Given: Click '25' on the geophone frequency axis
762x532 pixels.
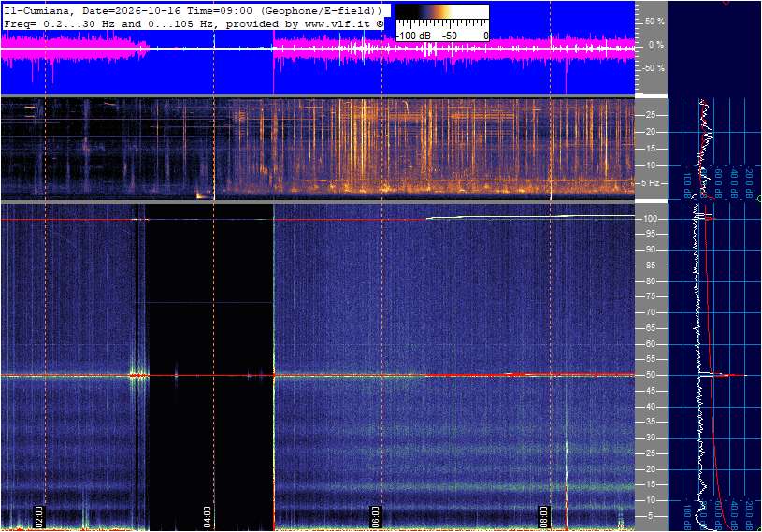Looking at the screenshot, I should (650, 115).
